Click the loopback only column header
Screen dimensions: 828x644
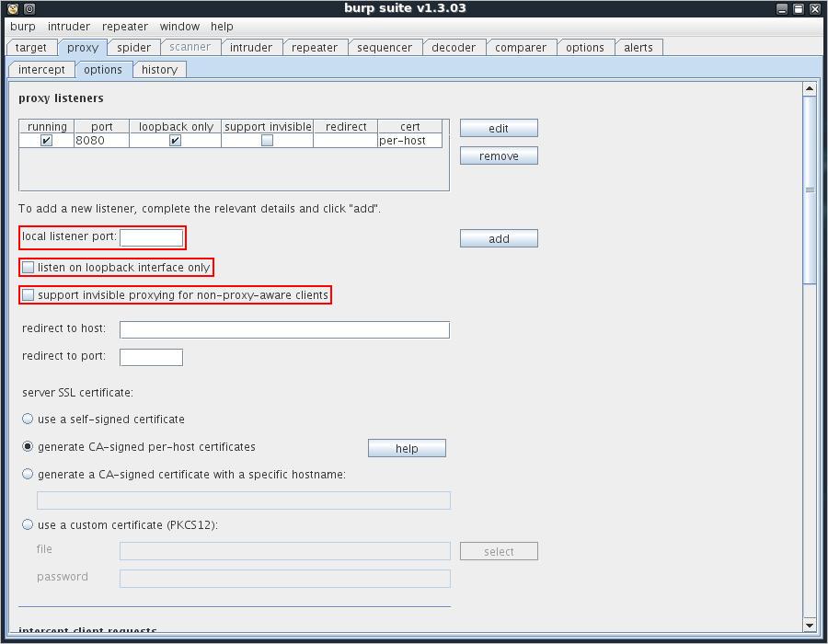pyautogui.click(x=176, y=127)
